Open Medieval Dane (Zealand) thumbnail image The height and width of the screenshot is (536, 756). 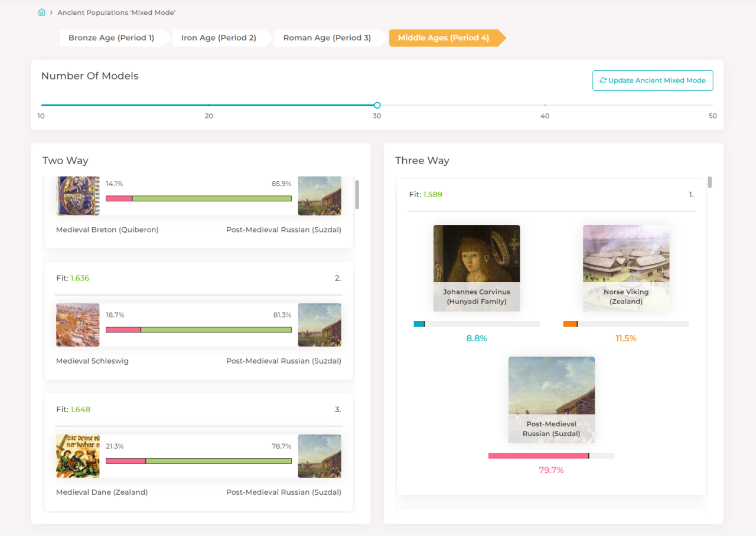(77, 456)
